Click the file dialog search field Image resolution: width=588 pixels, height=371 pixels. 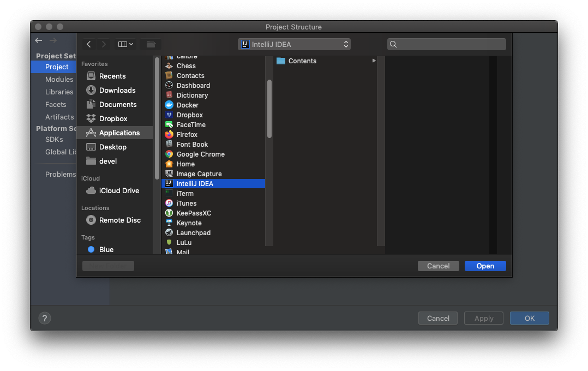point(447,44)
